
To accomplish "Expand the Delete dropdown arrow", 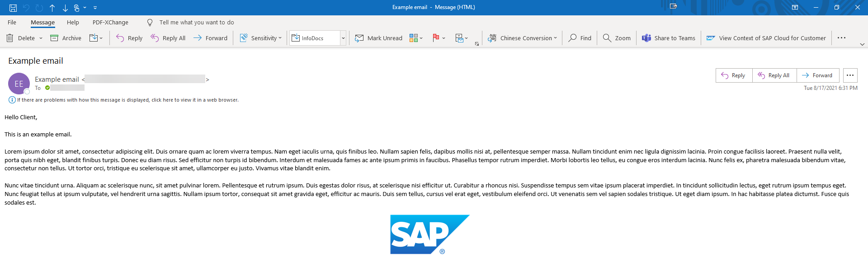I will click(x=41, y=38).
